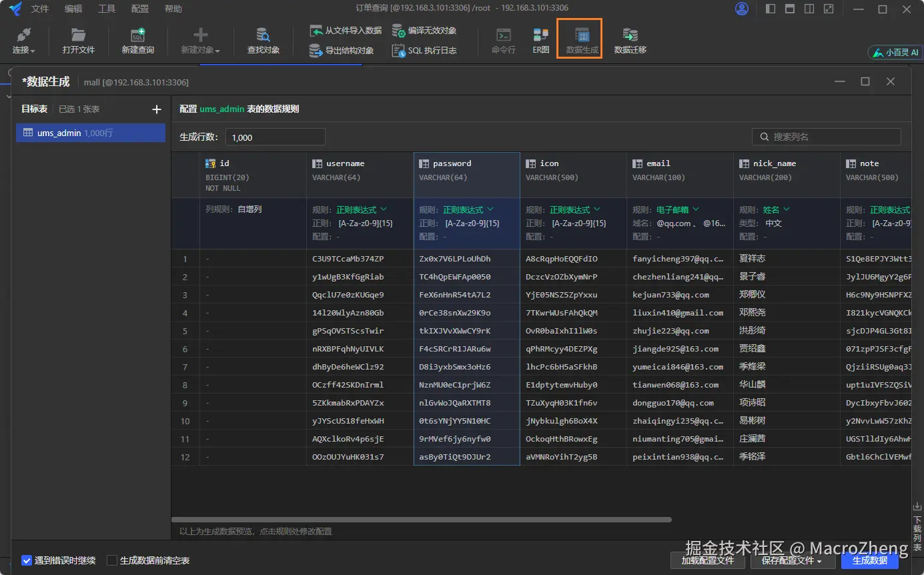Change the icon column rule dropdown
The height and width of the screenshot is (575, 924).
(575, 209)
